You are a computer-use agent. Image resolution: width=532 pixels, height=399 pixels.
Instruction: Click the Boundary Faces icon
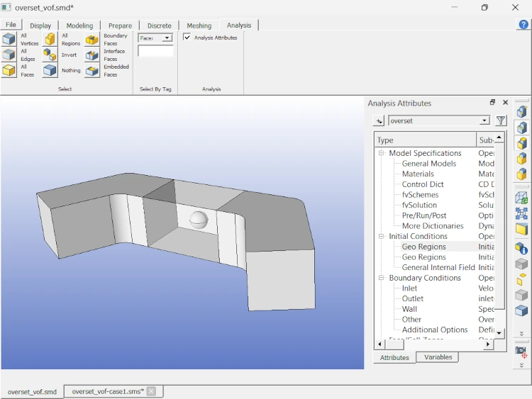[x=92, y=39]
